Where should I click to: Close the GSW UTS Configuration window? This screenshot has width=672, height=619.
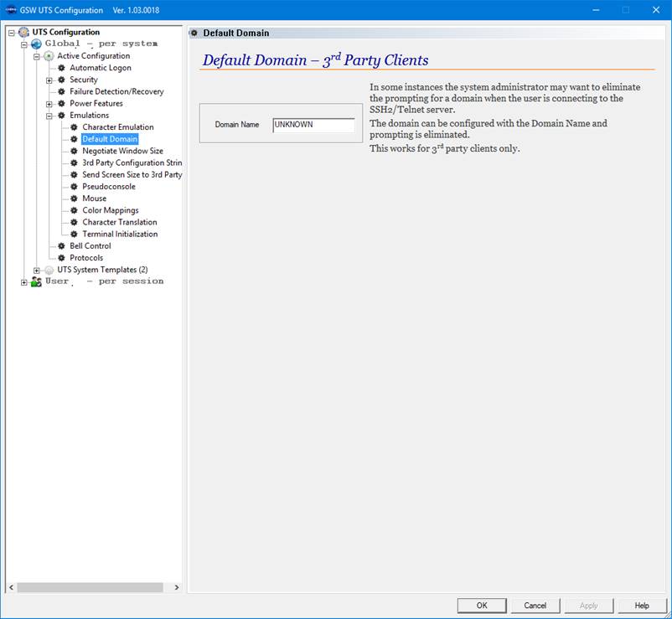(656, 10)
